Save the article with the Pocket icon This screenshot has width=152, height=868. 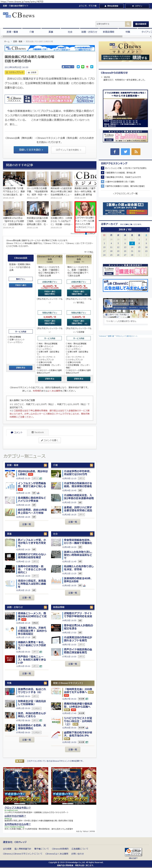[87, 67]
